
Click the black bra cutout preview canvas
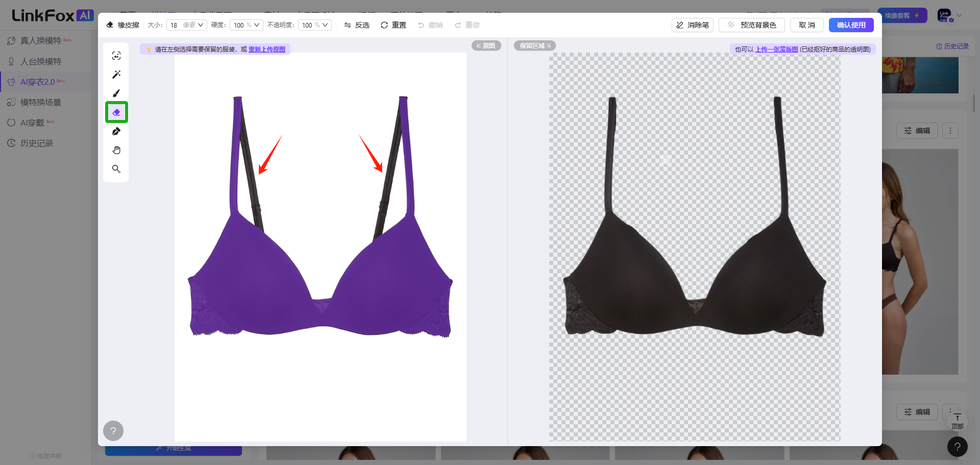[695, 247]
